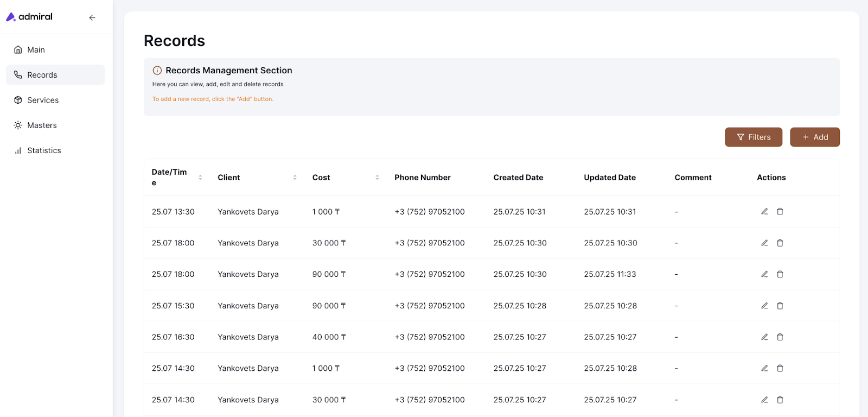Click the admiral logo
Image resolution: width=868 pixels, height=417 pixels.
click(x=29, y=17)
